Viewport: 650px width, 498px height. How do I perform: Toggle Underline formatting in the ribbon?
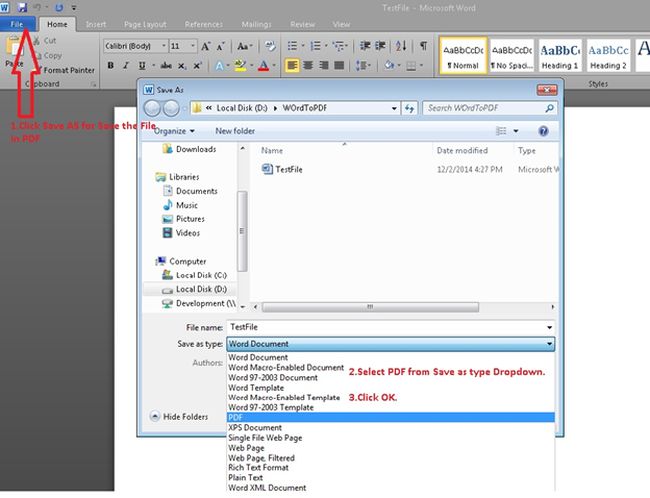(142, 66)
